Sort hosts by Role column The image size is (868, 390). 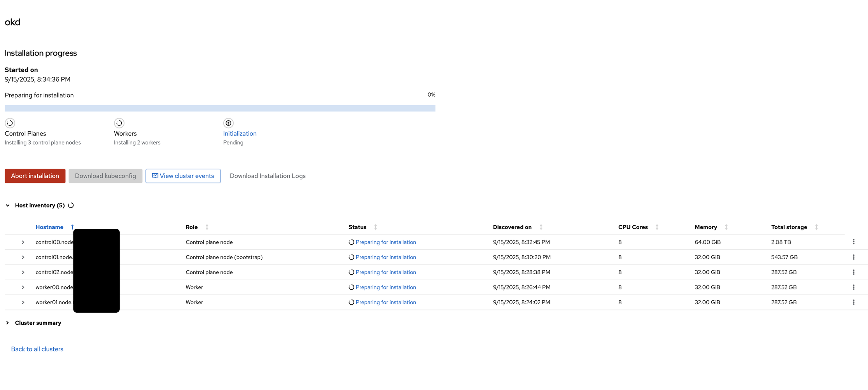pos(206,227)
